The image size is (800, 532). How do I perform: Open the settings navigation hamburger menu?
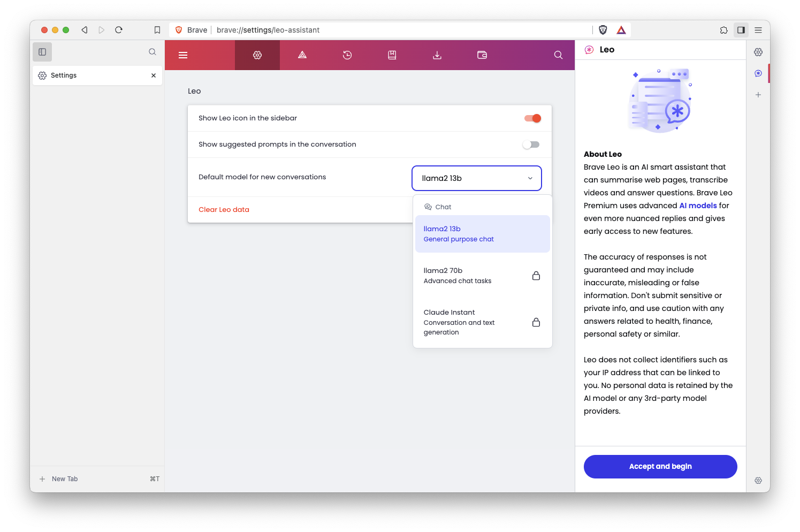click(183, 55)
